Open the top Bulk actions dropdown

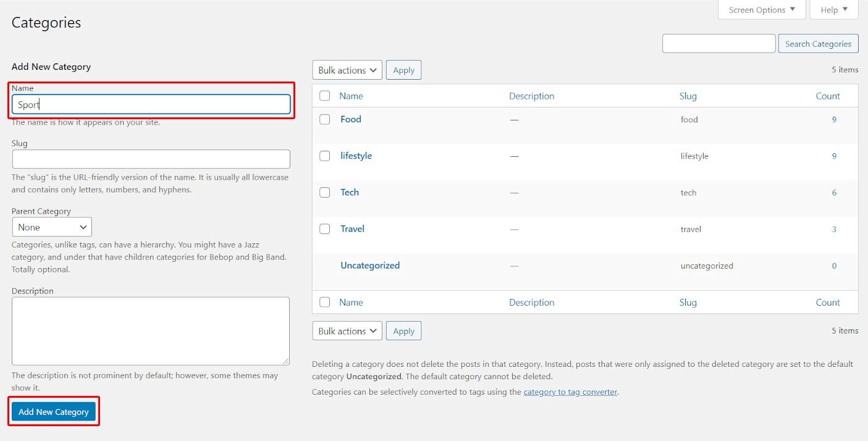[347, 70]
